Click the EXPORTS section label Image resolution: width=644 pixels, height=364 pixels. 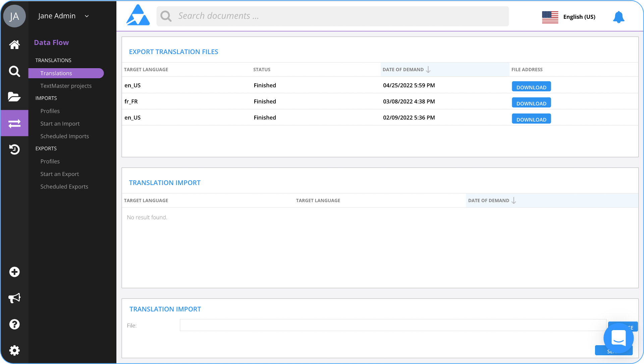pos(46,149)
